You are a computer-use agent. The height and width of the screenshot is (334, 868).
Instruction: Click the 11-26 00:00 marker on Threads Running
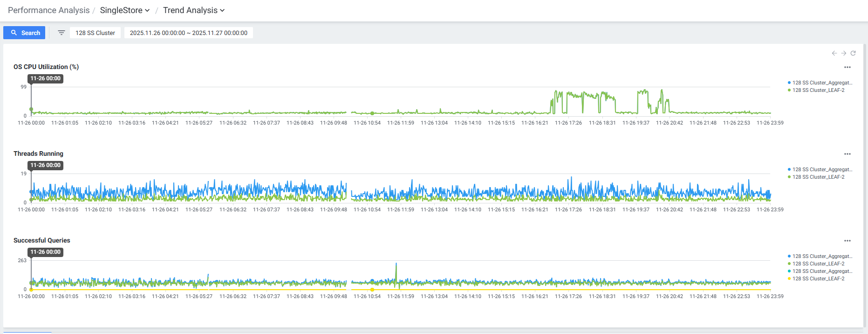coord(45,165)
